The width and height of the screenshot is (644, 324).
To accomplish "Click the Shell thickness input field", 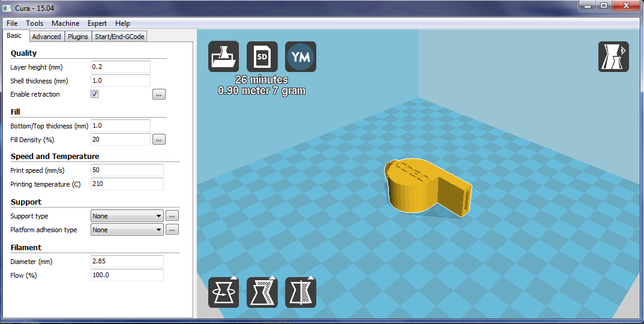I will click(121, 80).
